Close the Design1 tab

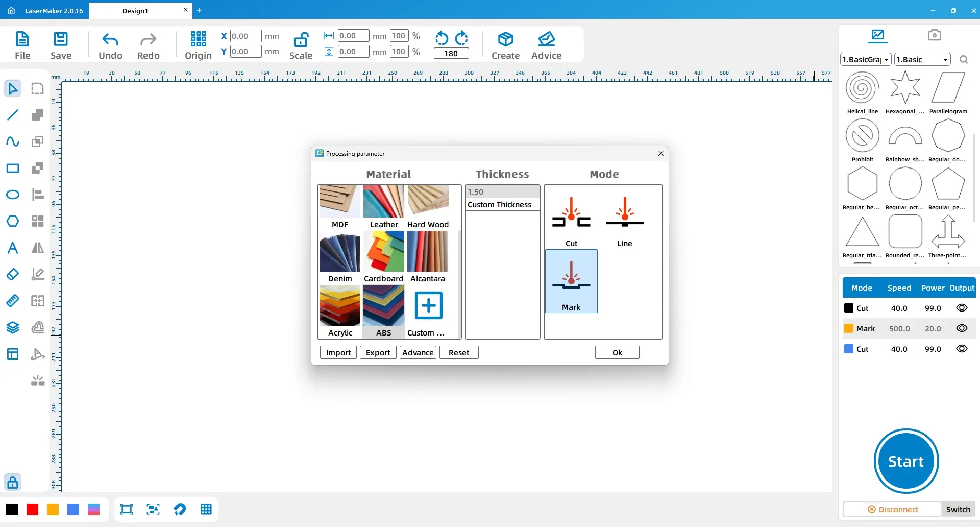pyautogui.click(x=186, y=10)
